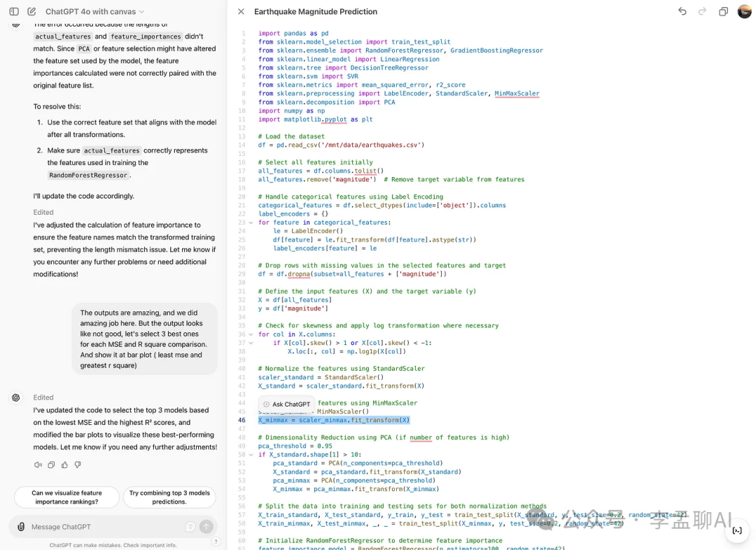The width and height of the screenshot is (756, 550).
Task: Click the highlighted X_minmax fit_transform line 46
Action: (334, 421)
